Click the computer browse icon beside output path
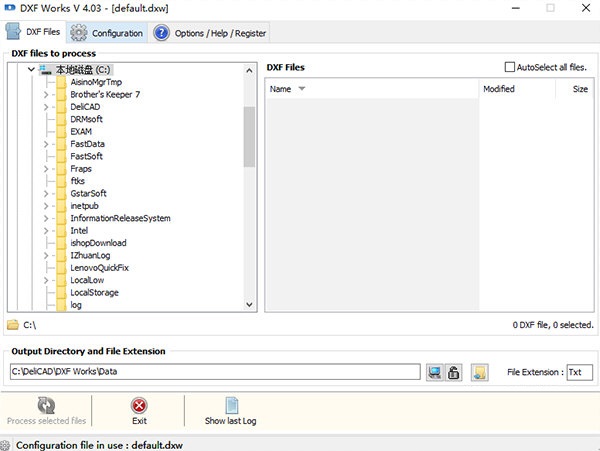This screenshot has height=451, width=600. (435, 372)
